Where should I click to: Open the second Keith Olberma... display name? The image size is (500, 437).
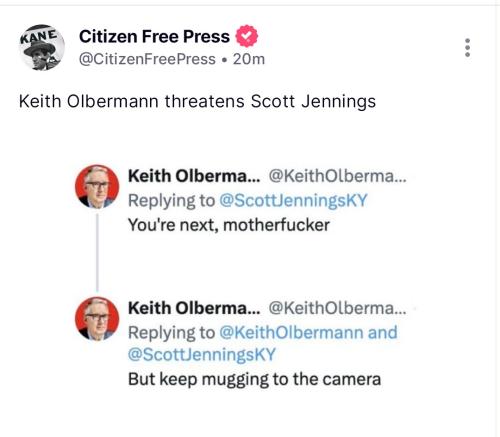pyautogui.click(x=194, y=308)
